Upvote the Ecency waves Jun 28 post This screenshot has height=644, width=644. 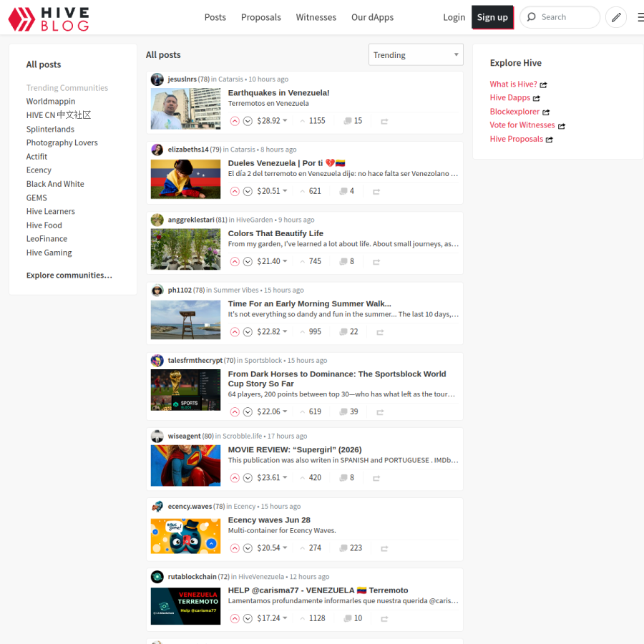point(235,548)
